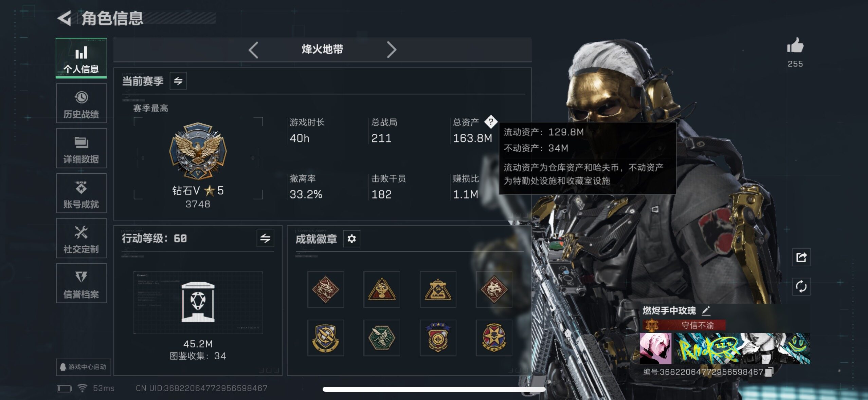Switch to next mode with right chevron

392,50
